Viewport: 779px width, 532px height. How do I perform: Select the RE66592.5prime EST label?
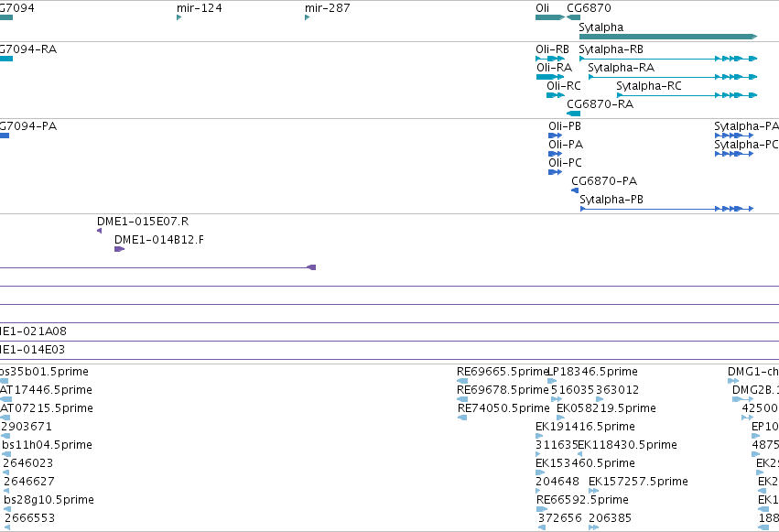[x=582, y=500]
